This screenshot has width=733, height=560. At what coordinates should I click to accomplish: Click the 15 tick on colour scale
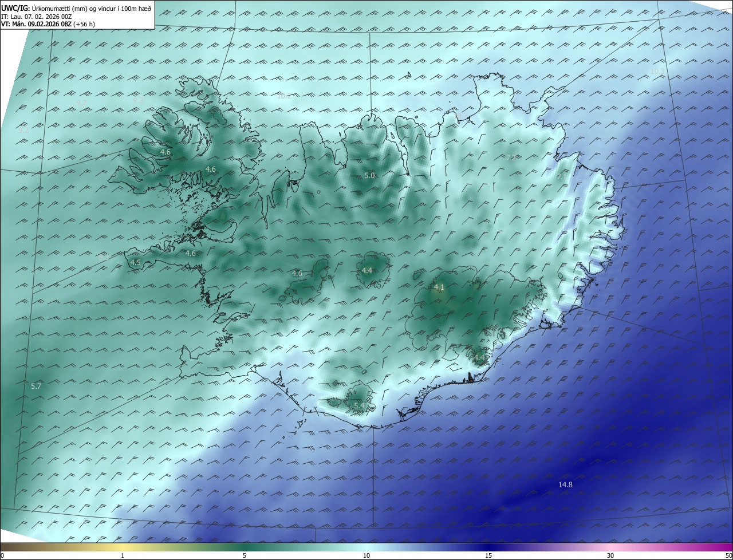488,555
